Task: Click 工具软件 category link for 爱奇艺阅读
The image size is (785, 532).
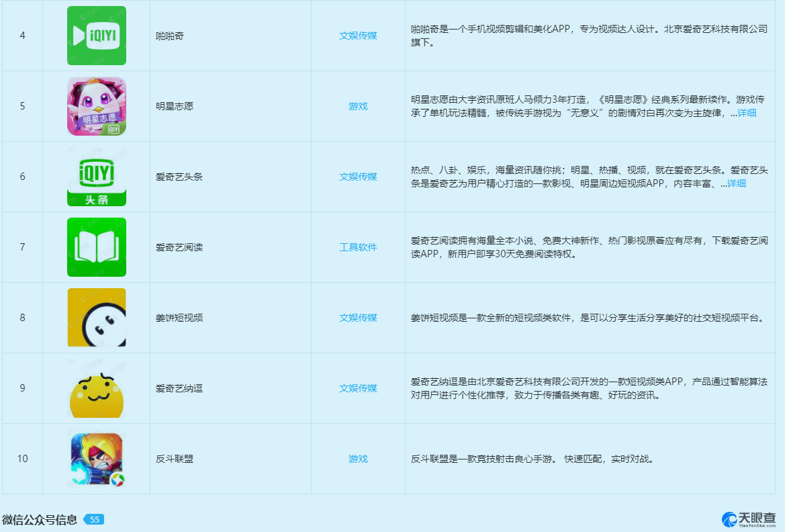Action: point(358,247)
